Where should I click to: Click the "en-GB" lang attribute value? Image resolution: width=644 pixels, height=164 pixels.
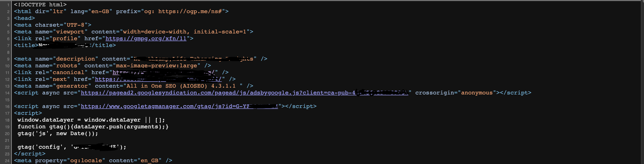100,12
